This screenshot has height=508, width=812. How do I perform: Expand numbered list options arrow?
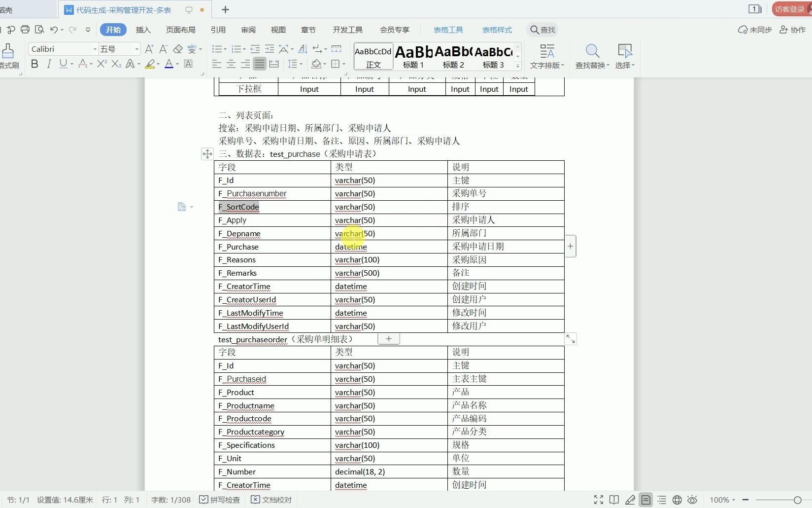244,49
